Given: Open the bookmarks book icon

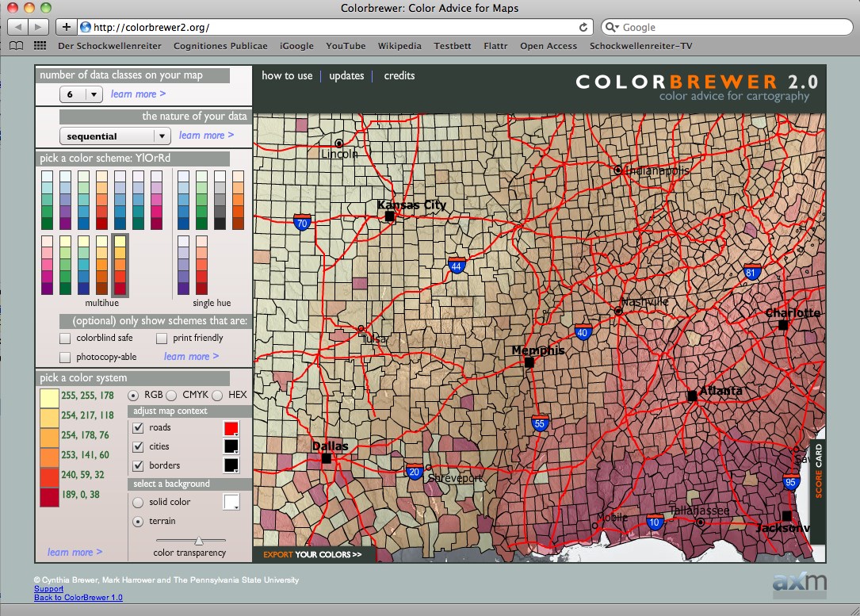Looking at the screenshot, I should click(16, 46).
